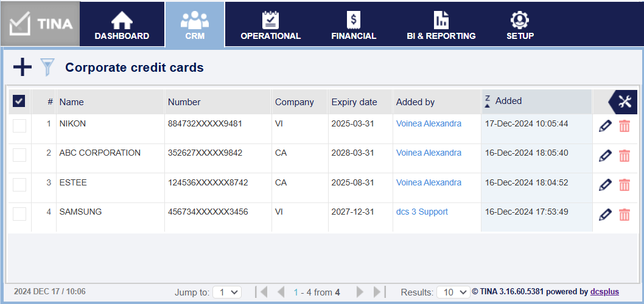Expand the Results per page dropdown
The image size is (644, 304).
pyautogui.click(x=453, y=292)
